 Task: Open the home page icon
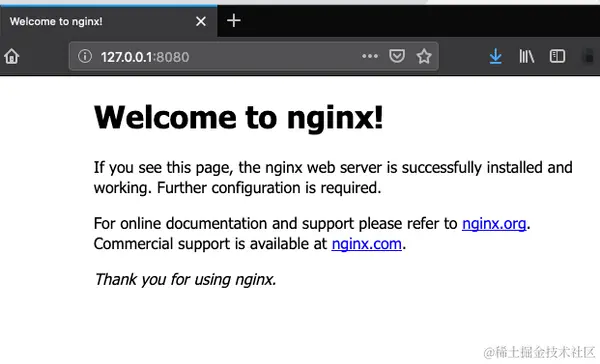12,57
